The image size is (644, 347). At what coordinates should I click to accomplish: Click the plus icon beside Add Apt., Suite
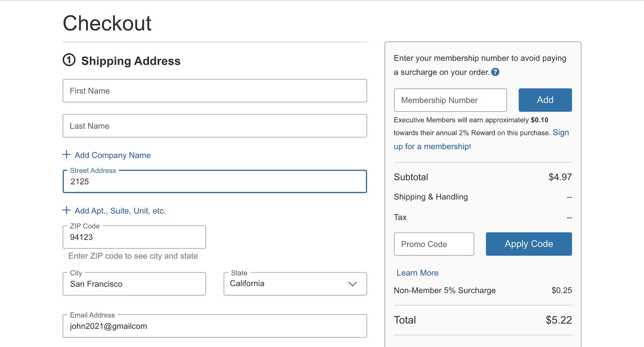[x=67, y=210]
